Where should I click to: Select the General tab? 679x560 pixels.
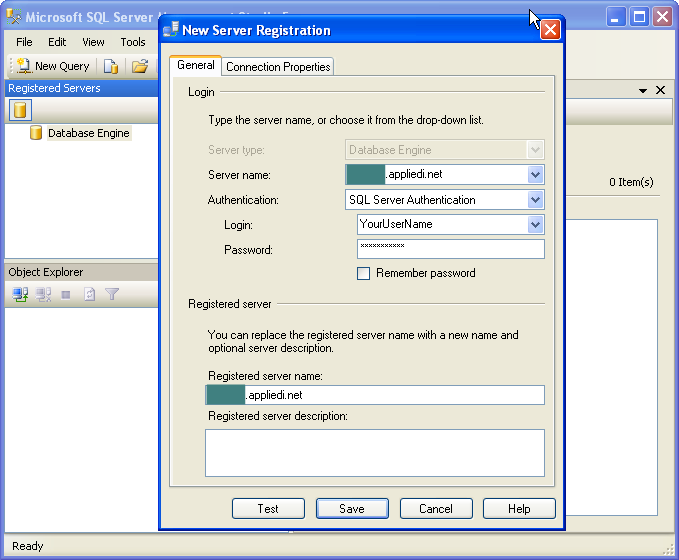[x=196, y=65]
